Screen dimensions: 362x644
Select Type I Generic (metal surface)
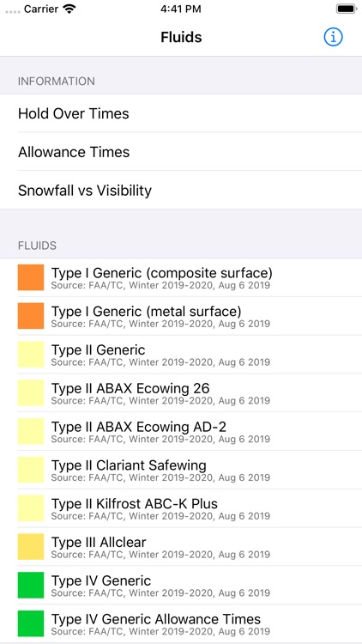point(181,316)
